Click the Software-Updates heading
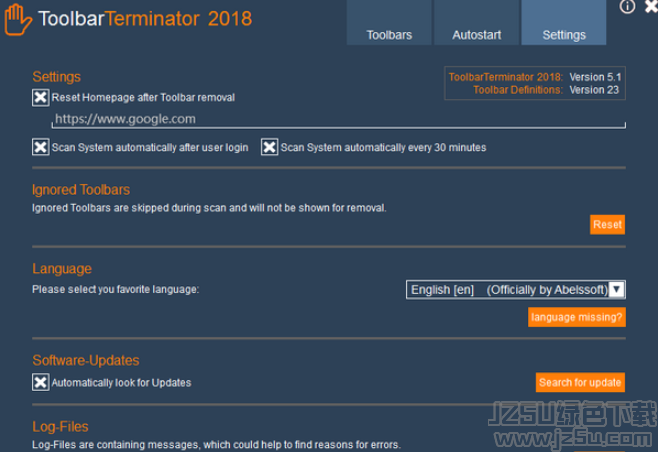Screen dimensions: 658x452 coord(86,360)
